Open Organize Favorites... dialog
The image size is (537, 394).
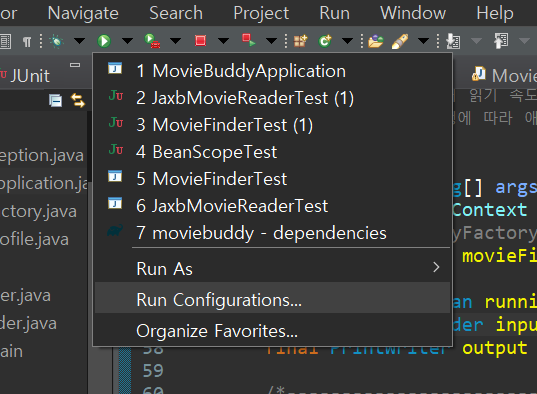[273, 331]
